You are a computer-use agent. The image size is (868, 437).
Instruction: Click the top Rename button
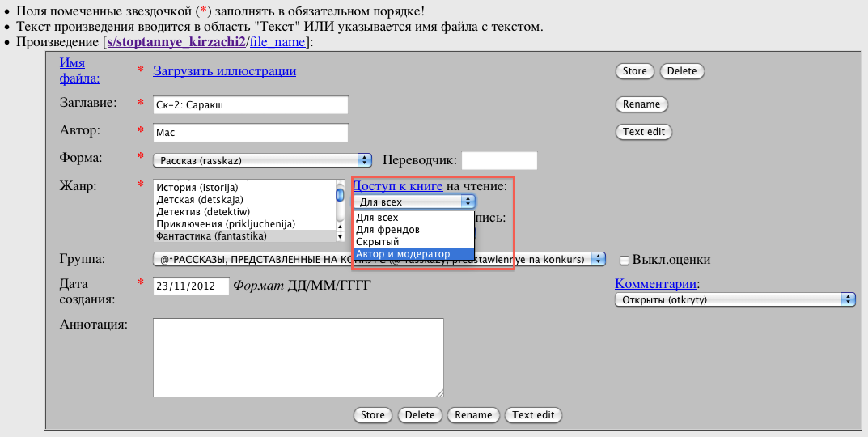pyautogui.click(x=641, y=104)
